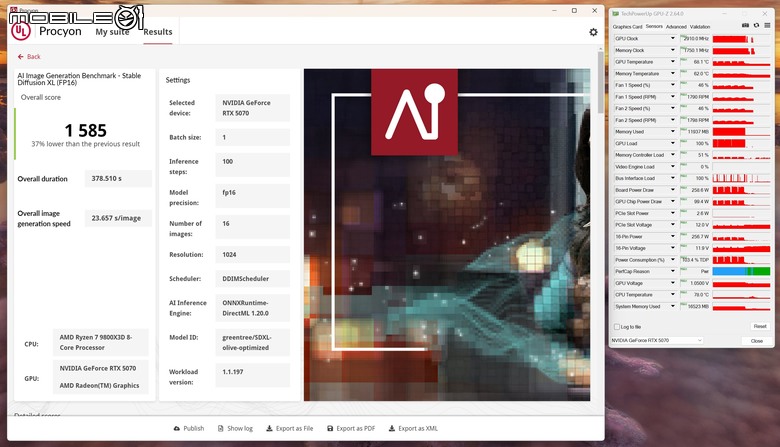Click the Publish cloud icon
Viewport: 780px width, 447px height.
177,428
